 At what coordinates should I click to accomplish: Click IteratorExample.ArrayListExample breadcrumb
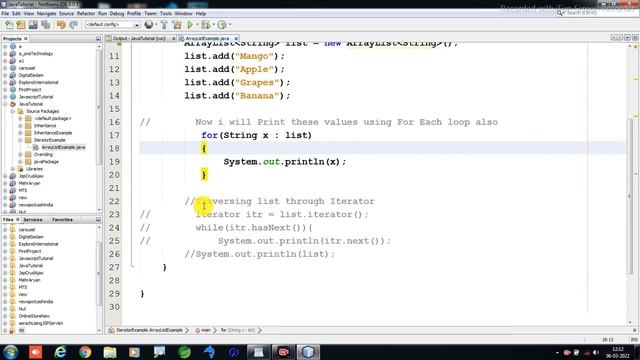click(x=149, y=330)
